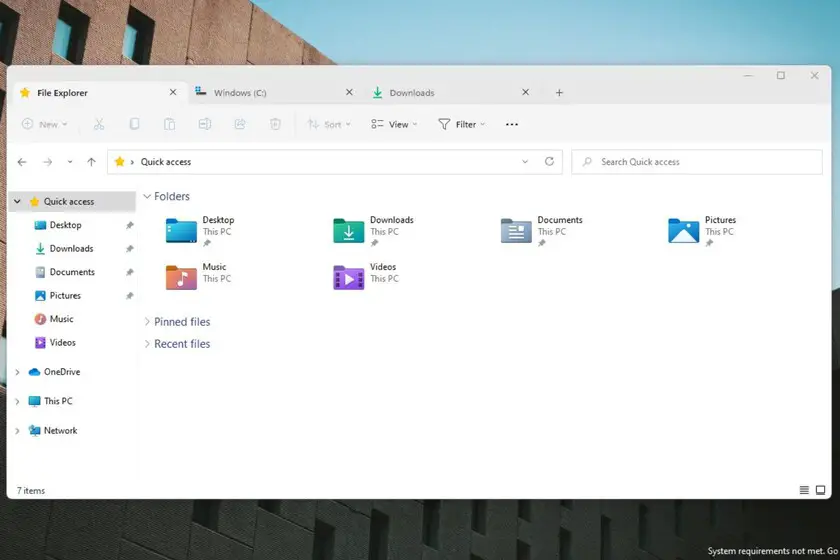This screenshot has width=840, height=560.
Task: Expand the OneDrive tree node
Action: point(17,372)
